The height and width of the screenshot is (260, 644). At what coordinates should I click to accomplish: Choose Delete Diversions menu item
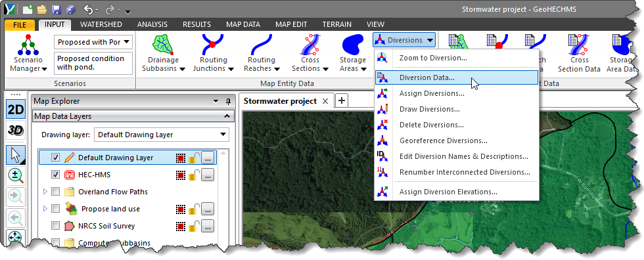click(456, 125)
